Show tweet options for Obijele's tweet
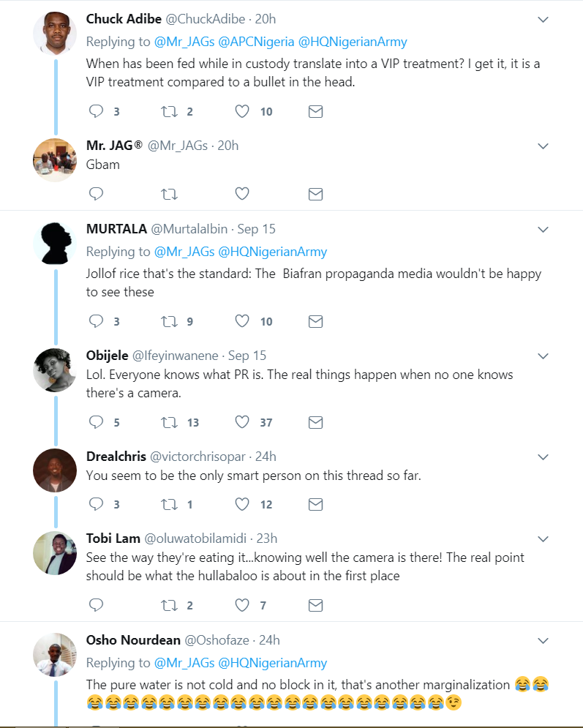This screenshot has height=728, width=583. 543,356
